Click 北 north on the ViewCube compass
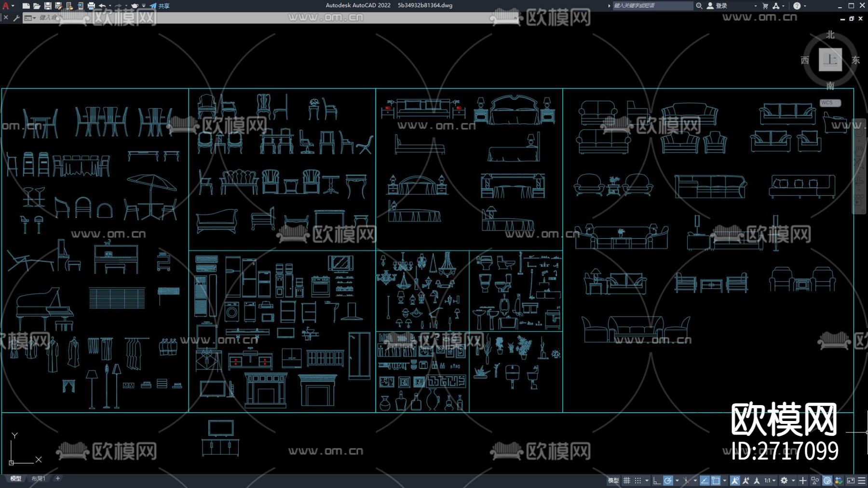 [x=830, y=35]
